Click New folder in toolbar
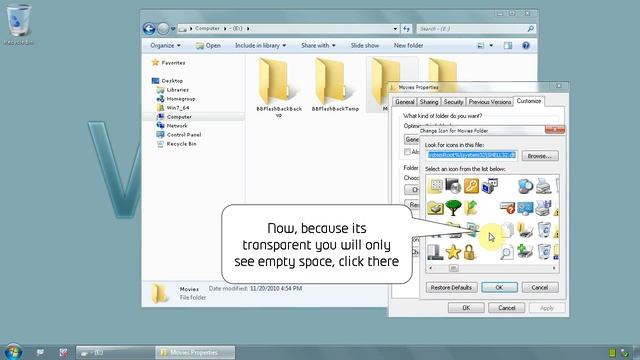 (408, 45)
